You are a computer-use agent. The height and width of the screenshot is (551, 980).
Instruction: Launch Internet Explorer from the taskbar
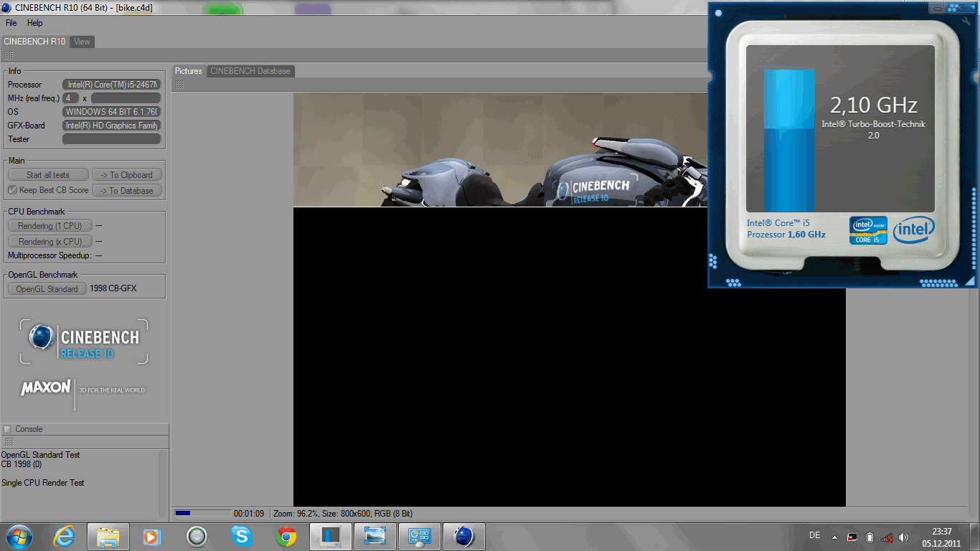(65, 537)
